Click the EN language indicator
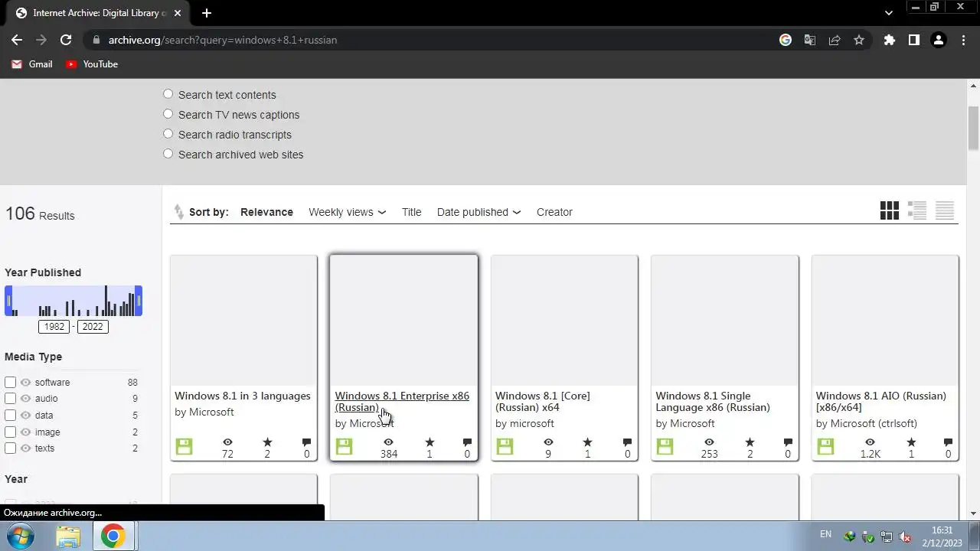The height and width of the screenshot is (551, 980). point(825,534)
